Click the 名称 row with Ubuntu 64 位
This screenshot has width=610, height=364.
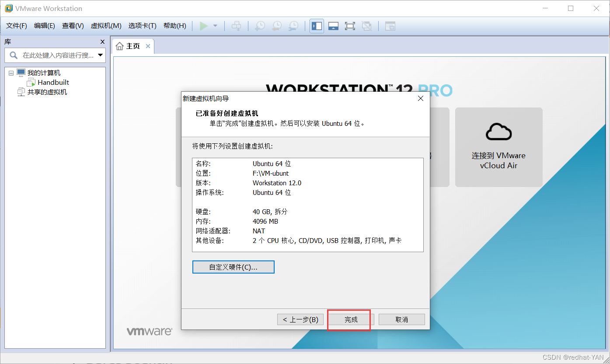point(308,164)
